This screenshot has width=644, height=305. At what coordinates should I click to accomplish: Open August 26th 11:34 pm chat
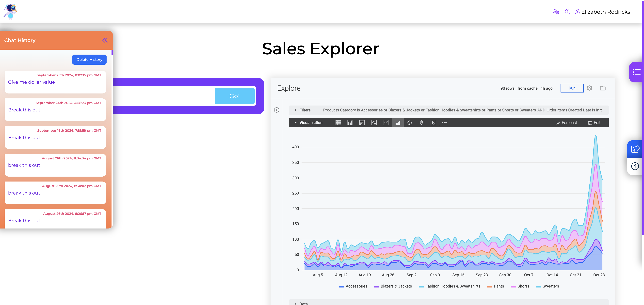pyautogui.click(x=55, y=165)
